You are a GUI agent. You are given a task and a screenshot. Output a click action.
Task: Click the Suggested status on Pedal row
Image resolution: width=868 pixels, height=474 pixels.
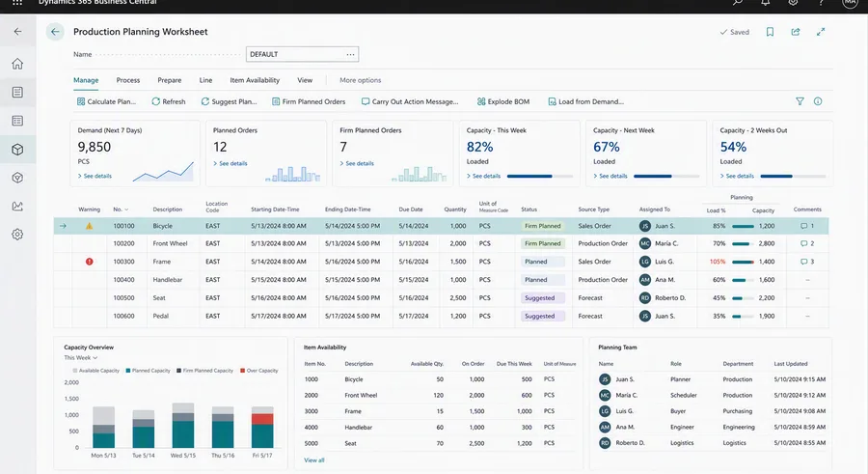pos(542,316)
